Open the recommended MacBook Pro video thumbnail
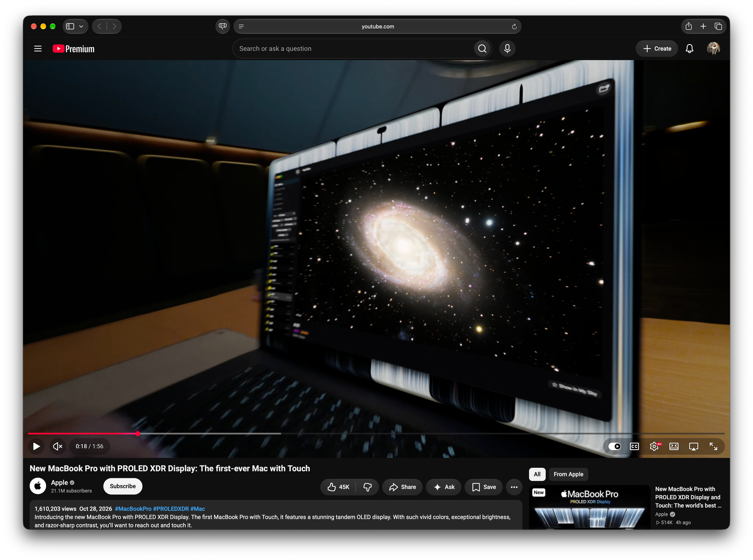Viewport: 753px width, 560px height. point(590,507)
